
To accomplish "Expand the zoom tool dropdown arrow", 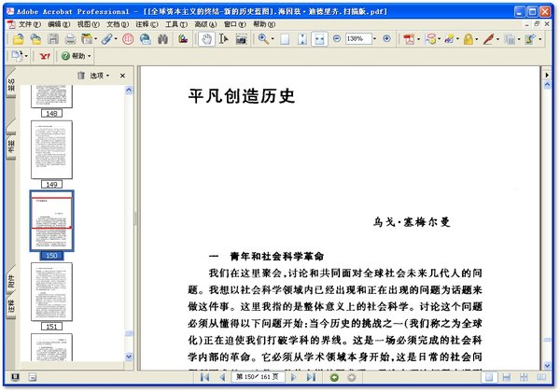I will pos(273,39).
